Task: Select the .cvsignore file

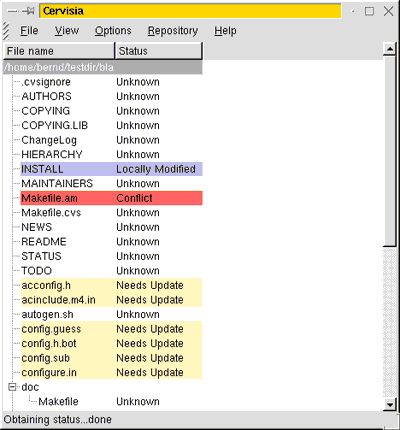Action: [46, 82]
